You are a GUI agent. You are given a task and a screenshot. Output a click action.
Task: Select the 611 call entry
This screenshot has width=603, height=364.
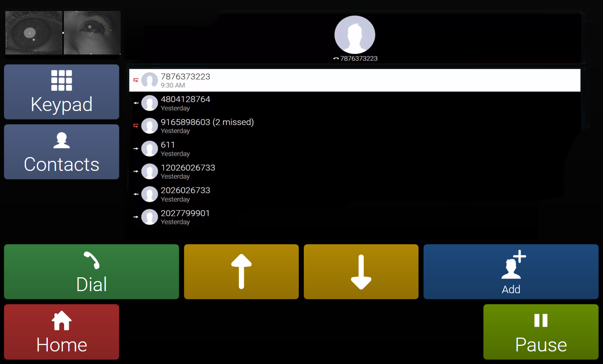tap(293, 148)
